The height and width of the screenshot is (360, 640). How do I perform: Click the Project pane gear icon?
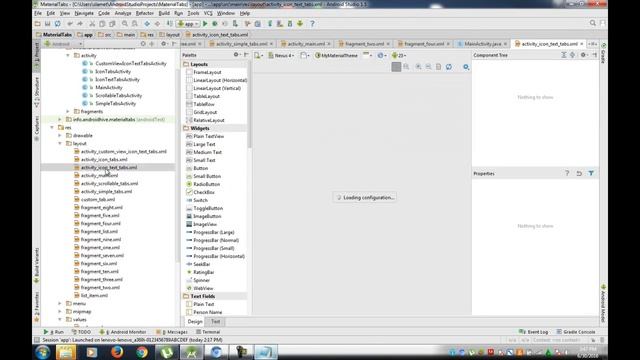[x=164, y=44]
